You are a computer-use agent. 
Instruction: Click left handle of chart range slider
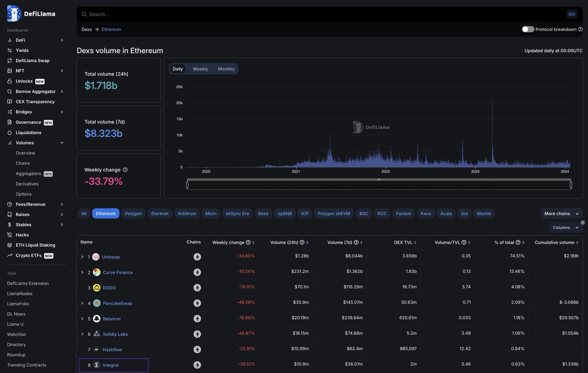coord(187,185)
